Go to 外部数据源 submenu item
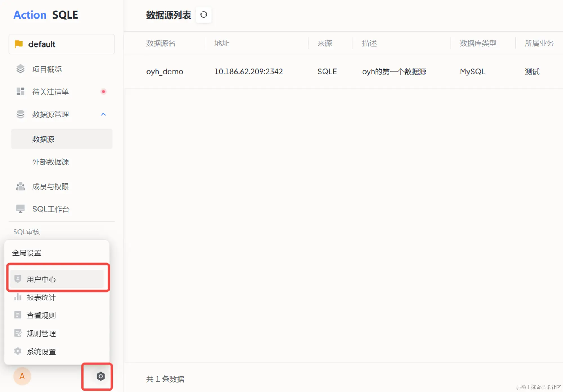Viewport: 563px width, 392px height. click(51, 162)
